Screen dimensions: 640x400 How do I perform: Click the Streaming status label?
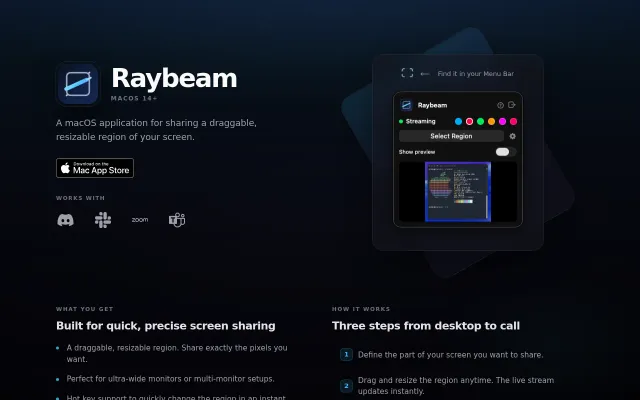click(x=420, y=121)
